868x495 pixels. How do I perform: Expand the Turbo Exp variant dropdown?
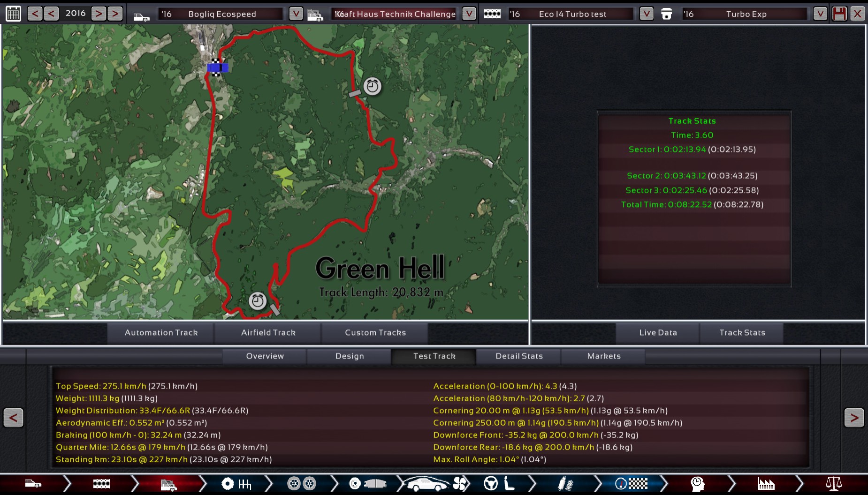820,14
